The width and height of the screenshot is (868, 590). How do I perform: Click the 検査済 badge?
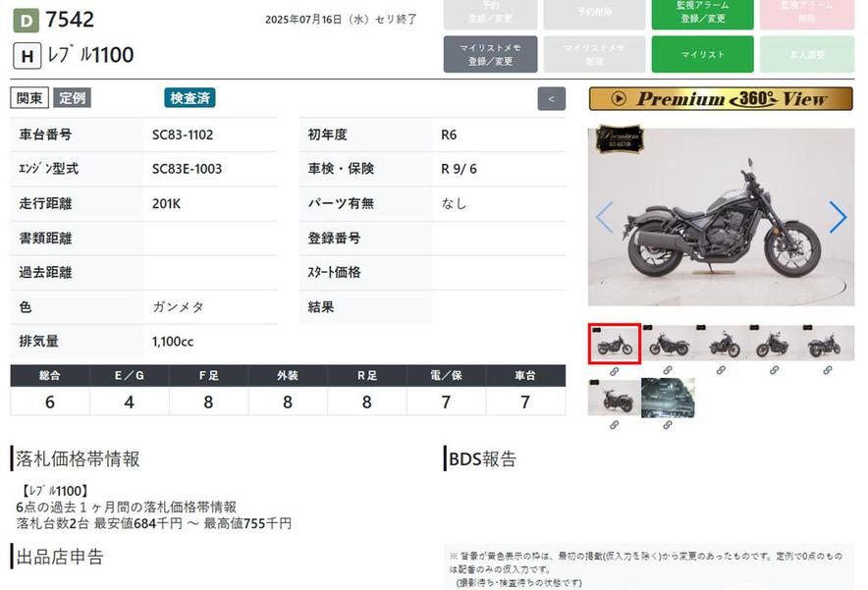190,98
